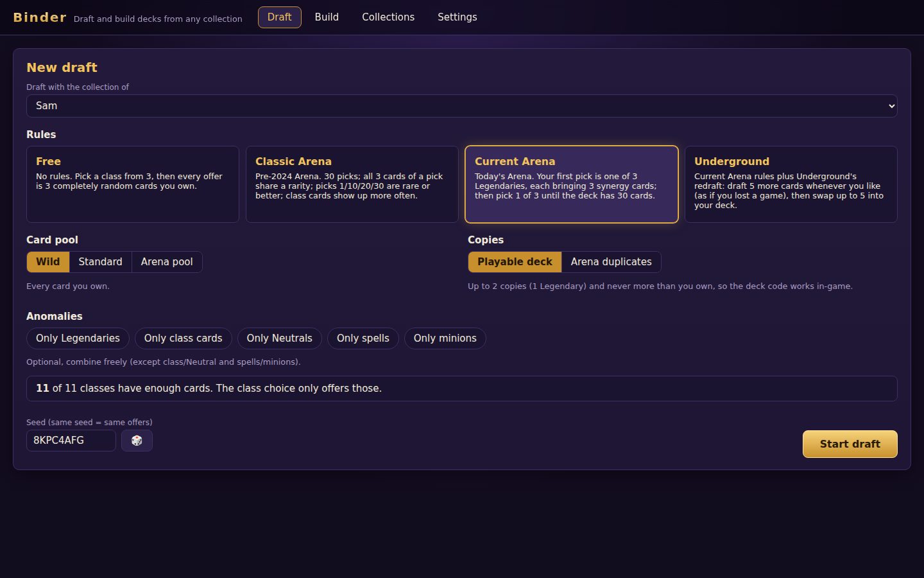Click the Binder logo title
The image size is (924, 578).
coord(40,17)
